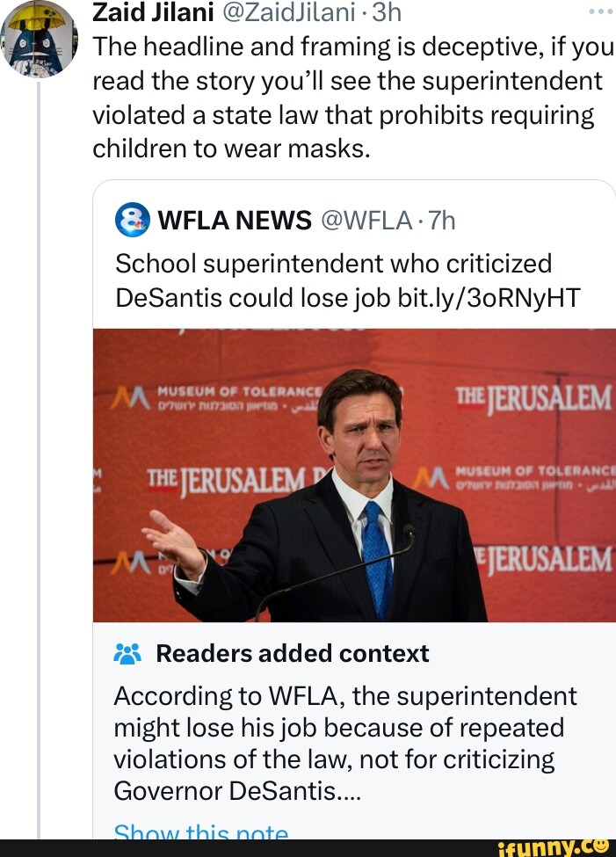The image size is (616, 857).
Task: Open quoted tweet headline about school superintendent
Action: tap(334, 264)
